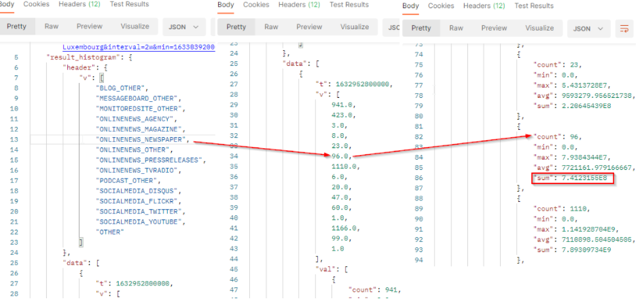Select "ONLINENEWS_MAGAZINE" string
Viewport: 644px width, 301px height.
pos(138,129)
